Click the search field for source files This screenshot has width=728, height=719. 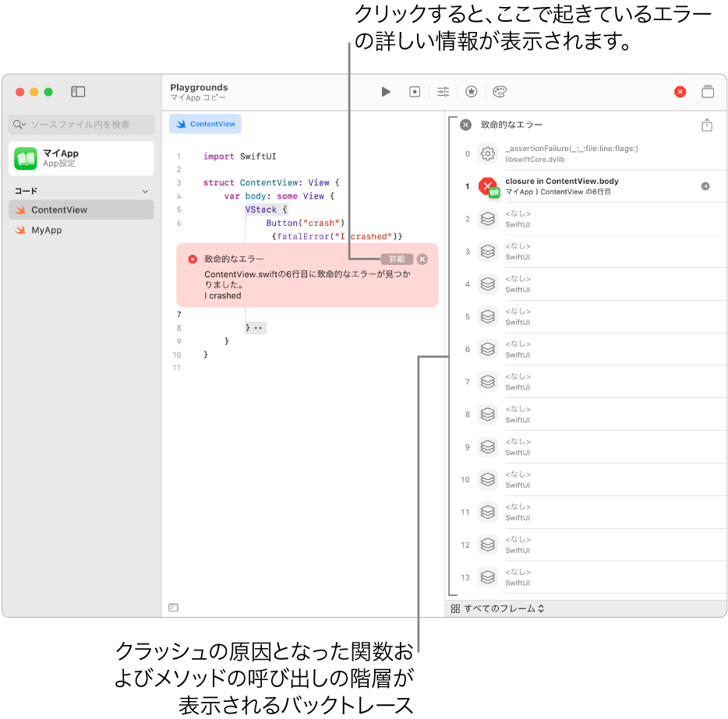click(81, 125)
